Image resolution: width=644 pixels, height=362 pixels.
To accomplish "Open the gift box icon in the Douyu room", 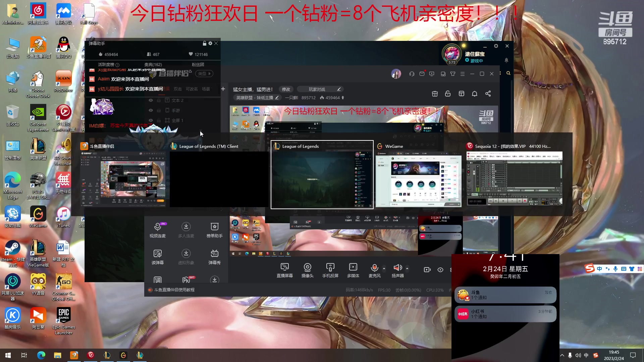I will pyautogui.click(x=435, y=94).
